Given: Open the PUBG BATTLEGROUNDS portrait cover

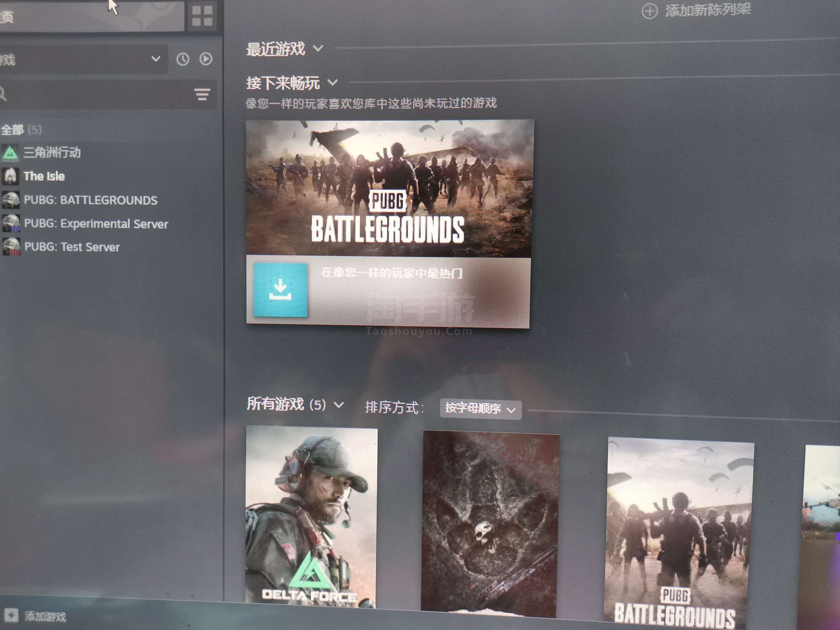Looking at the screenshot, I should click(x=679, y=533).
